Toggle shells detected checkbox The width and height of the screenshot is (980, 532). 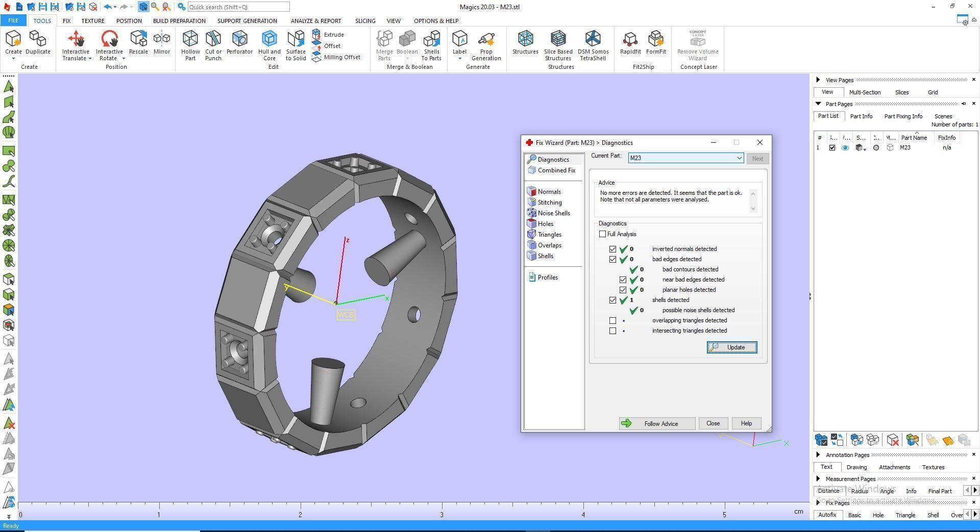tap(612, 300)
